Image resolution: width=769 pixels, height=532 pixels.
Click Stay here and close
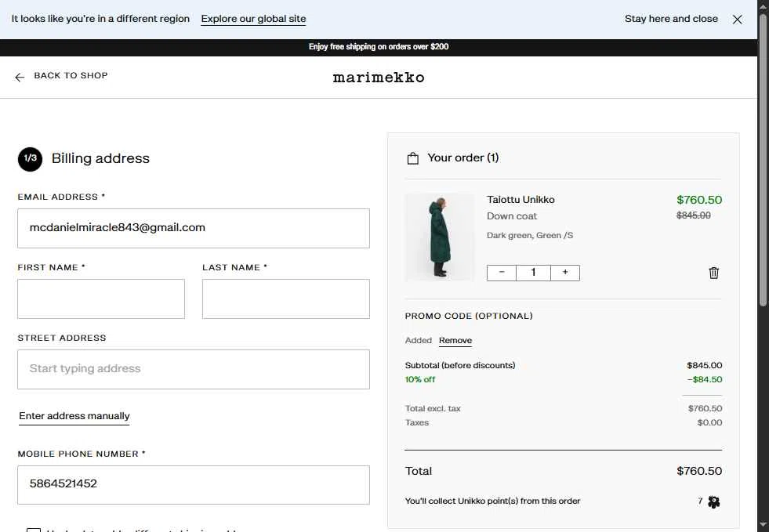(671, 19)
